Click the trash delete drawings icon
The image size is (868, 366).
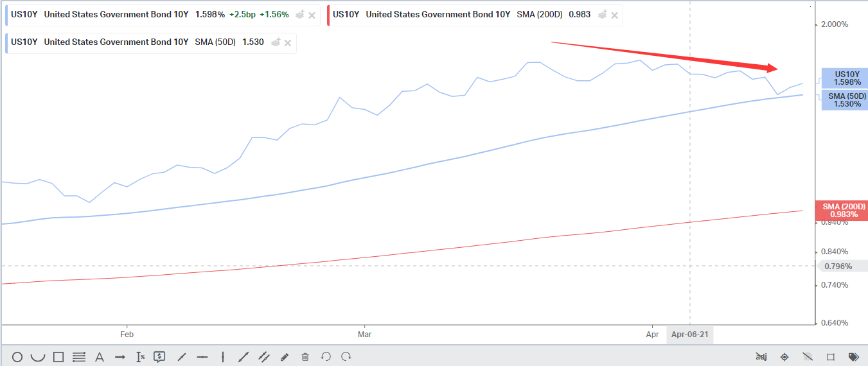[x=305, y=357]
